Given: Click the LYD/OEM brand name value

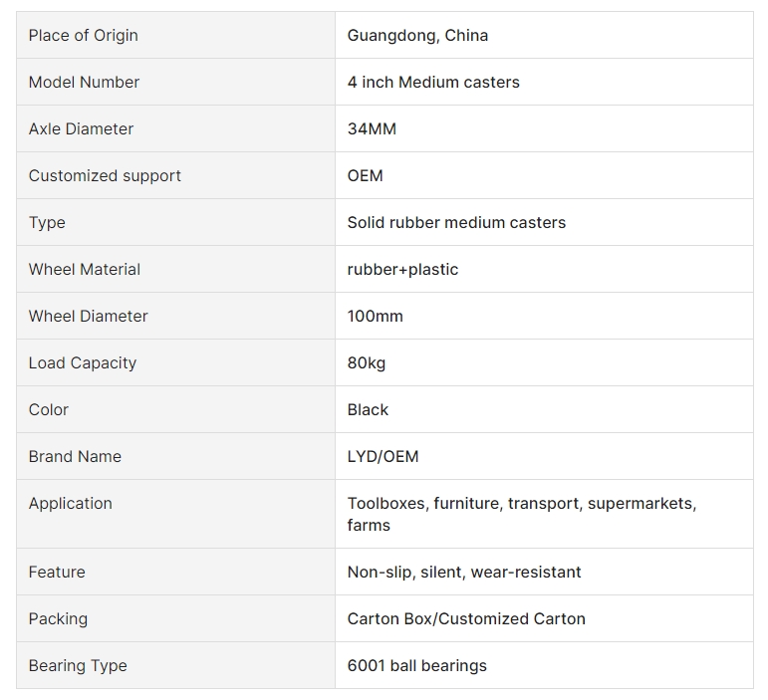Looking at the screenshot, I should click(x=384, y=456).
